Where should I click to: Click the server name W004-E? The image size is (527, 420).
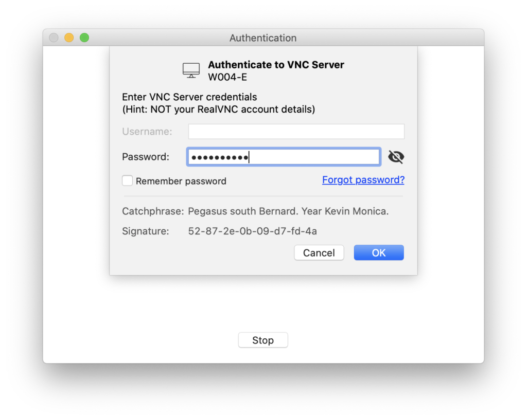point(227,78)
